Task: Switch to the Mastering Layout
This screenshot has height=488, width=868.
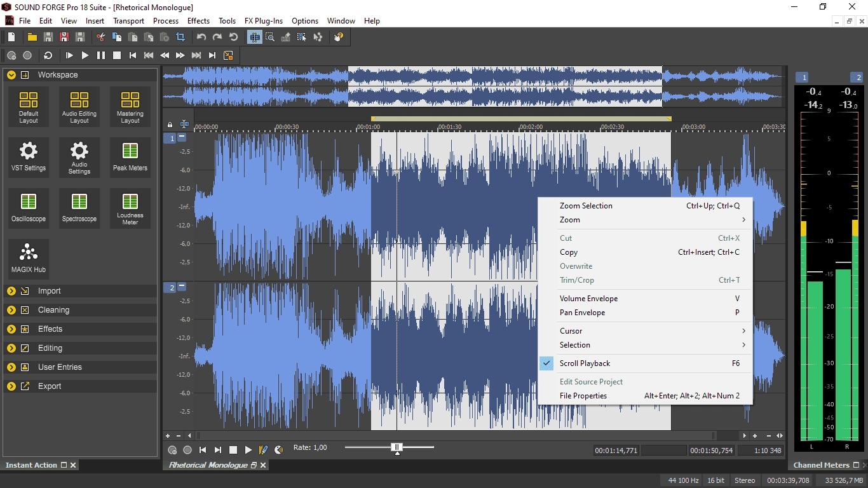Action: (x=130, y=107)
